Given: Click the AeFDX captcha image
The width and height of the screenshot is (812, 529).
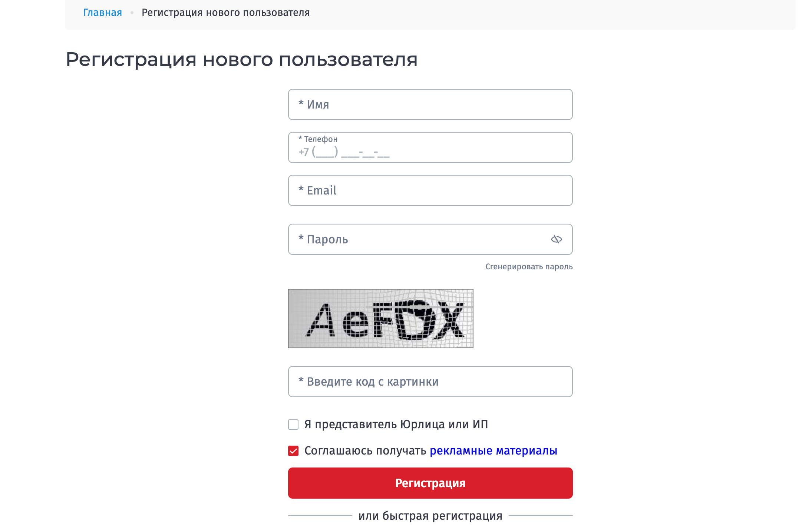Looking at the screenshot, I should click(380, 319).
